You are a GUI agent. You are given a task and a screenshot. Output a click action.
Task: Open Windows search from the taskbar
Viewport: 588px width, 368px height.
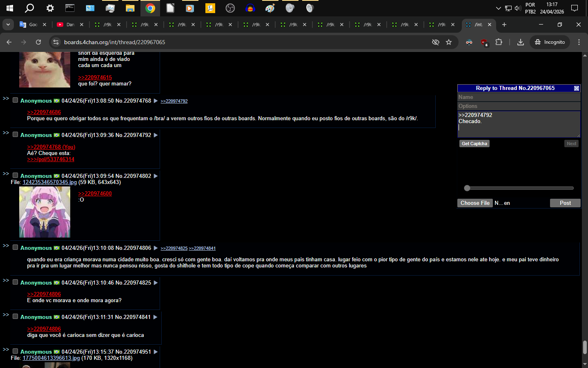pyautogui.click(x=29, y=8)
